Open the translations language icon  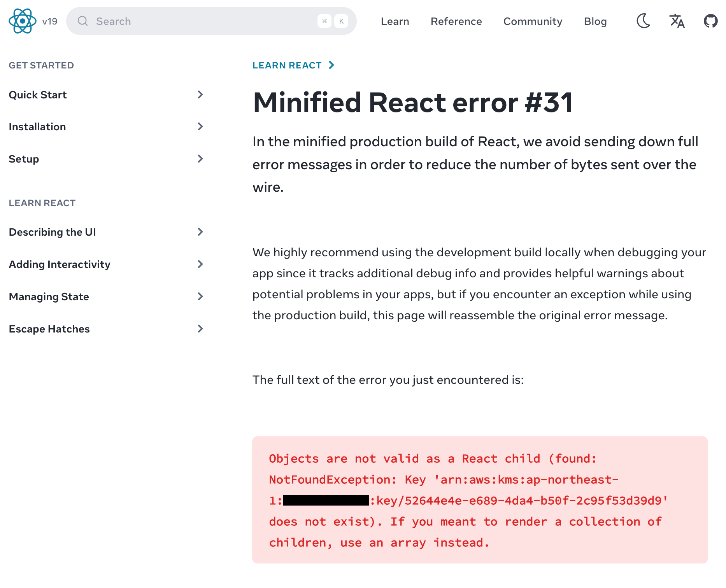coord(677,21)
